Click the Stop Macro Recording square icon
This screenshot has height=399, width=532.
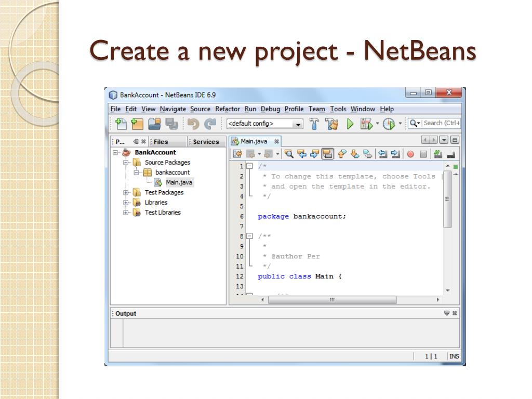click(423, 154)
